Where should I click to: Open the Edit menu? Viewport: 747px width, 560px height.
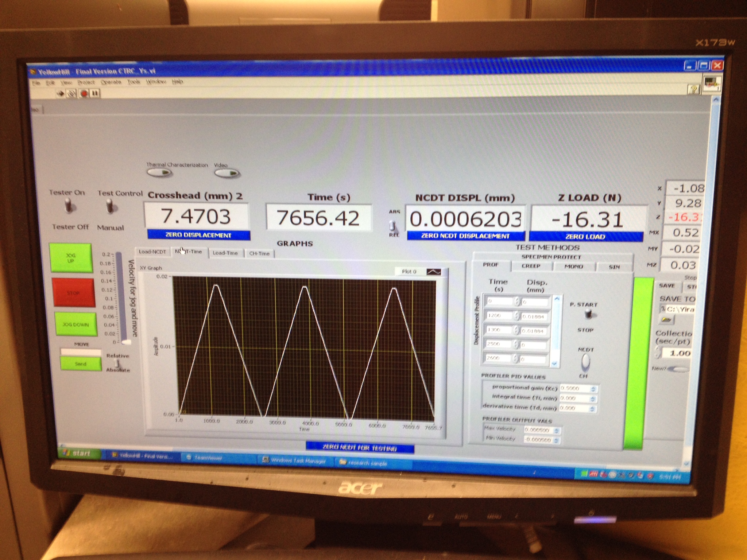click(x=50, y=83)
